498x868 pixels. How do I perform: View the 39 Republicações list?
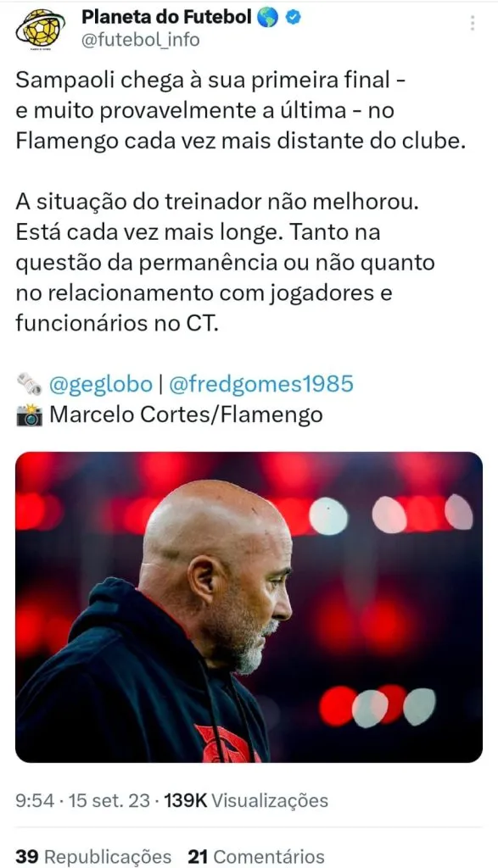click(93, 856)
